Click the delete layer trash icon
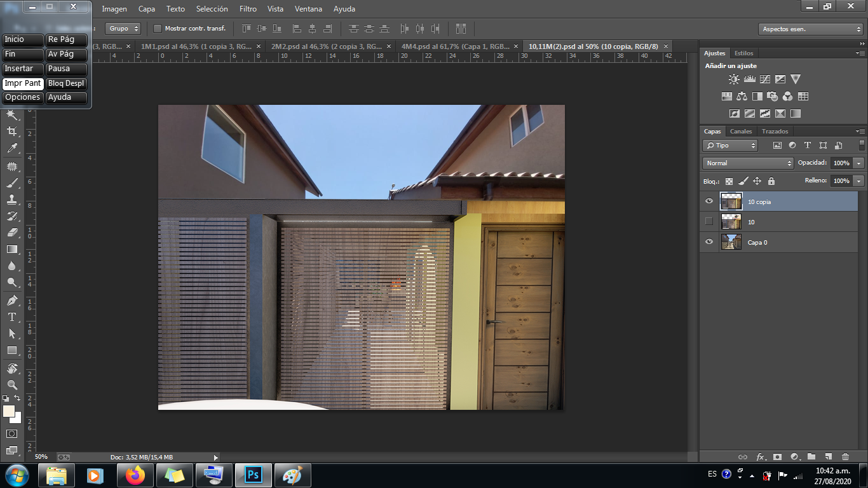Screen dimensions: 868x488 (845, 457)
